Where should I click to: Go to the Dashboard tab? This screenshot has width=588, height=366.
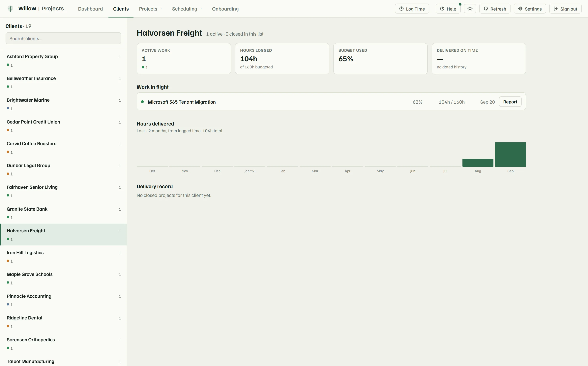[90, 9]
